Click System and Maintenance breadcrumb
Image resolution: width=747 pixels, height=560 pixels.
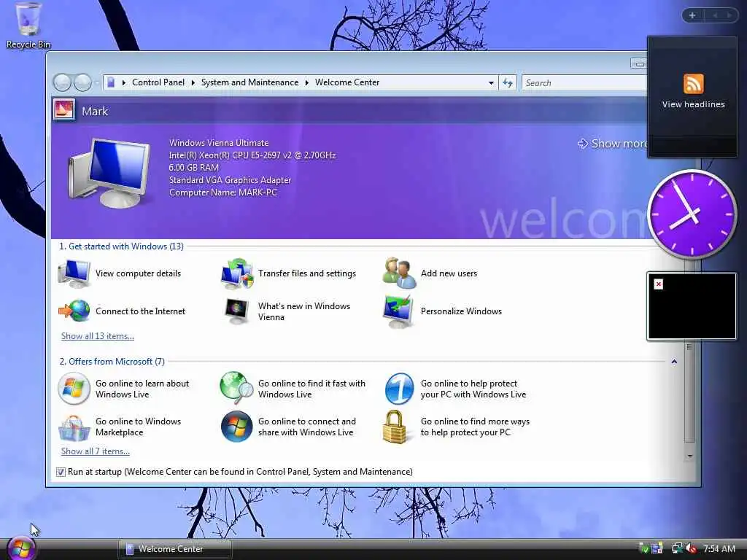249,82
